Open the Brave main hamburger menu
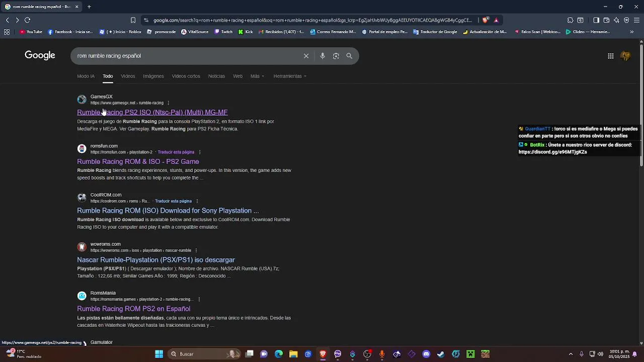Screen dimensions: 644x362 point(636,20)
